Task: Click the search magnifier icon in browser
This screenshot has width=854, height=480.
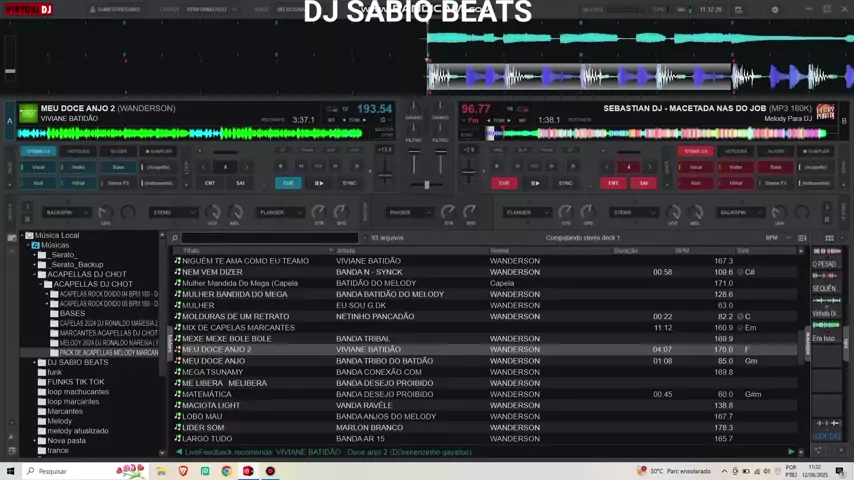Action: click(176, 238)
